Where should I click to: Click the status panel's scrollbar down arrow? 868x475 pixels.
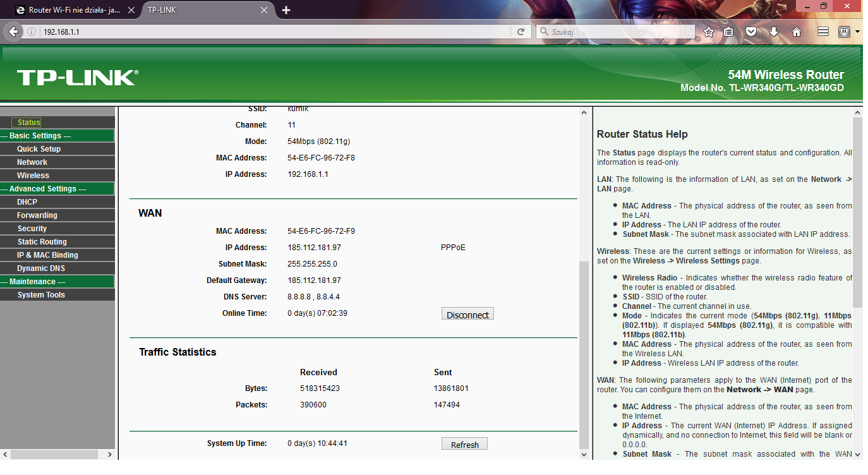click(584, 454)
